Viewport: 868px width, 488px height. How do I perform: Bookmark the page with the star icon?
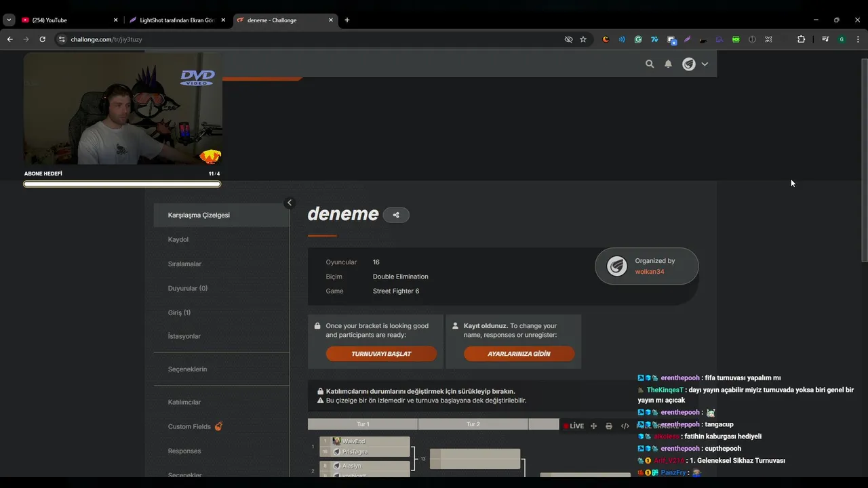(x=583, y=39)
